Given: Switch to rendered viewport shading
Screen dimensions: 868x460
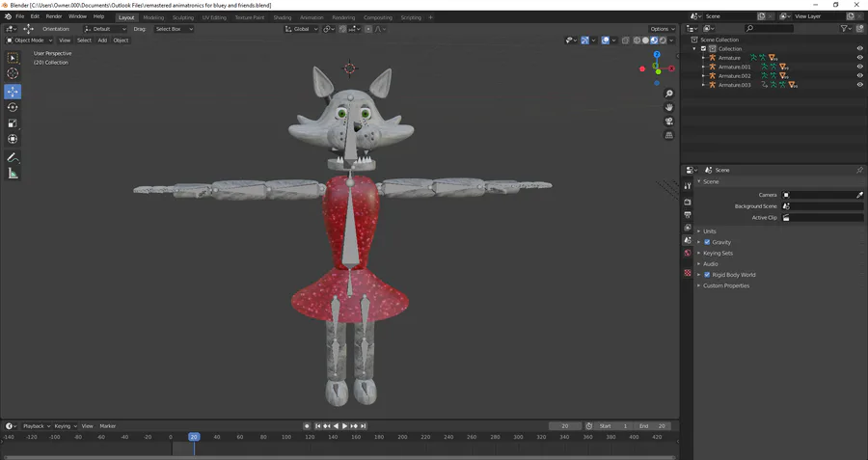Looking at the screenshot, I should pyautogui.click(x=664, y=40).
